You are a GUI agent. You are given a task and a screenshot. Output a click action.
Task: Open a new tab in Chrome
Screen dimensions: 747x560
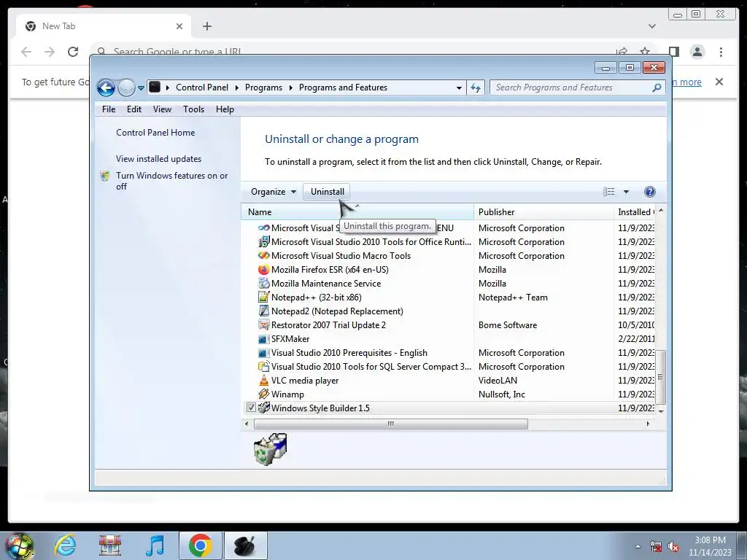coord(206,26)
